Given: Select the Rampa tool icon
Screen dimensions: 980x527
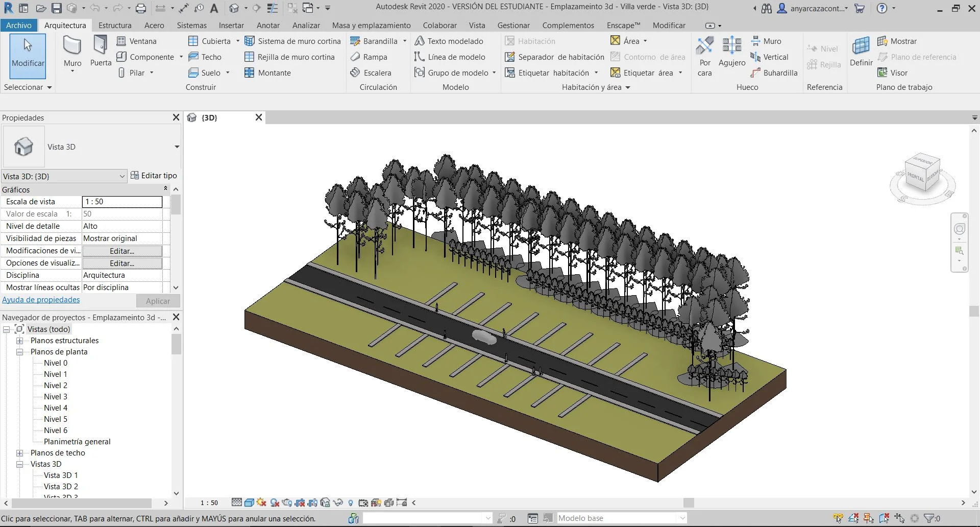Looking at the screenshot, I should (355, 57).
